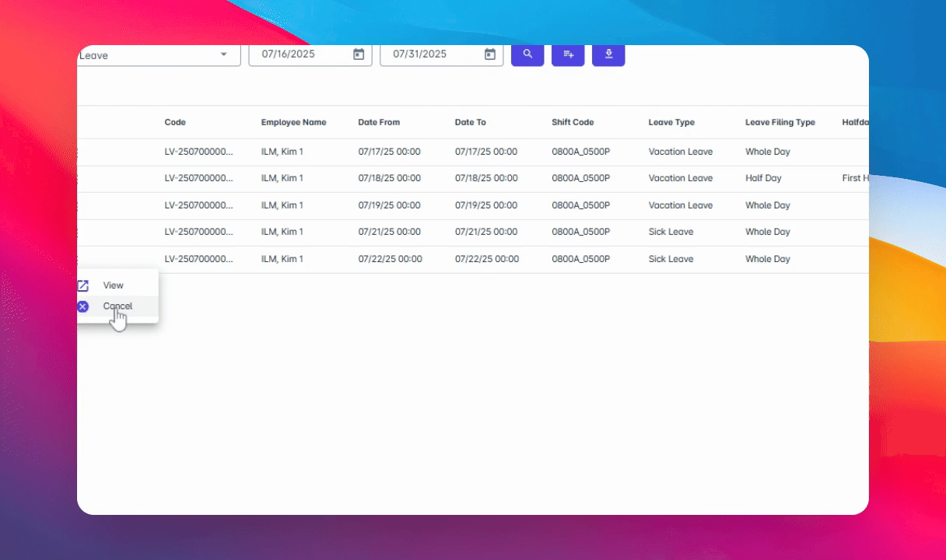Click the purple search button

click(x=527, y=54)
